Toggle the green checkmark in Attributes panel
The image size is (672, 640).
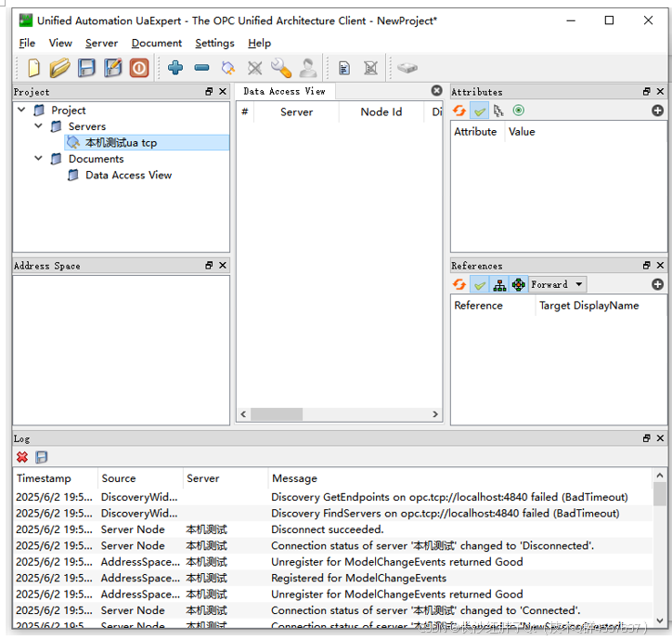pos(480,111)
